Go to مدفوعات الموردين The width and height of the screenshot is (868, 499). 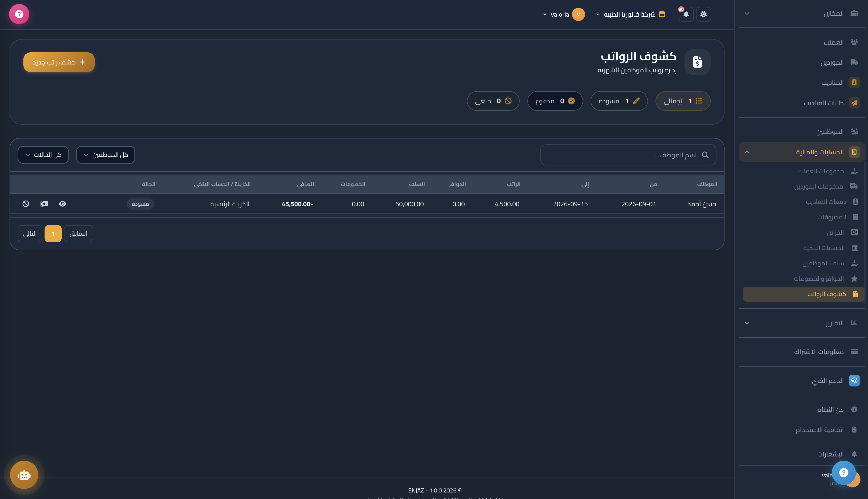coord(803,187)
